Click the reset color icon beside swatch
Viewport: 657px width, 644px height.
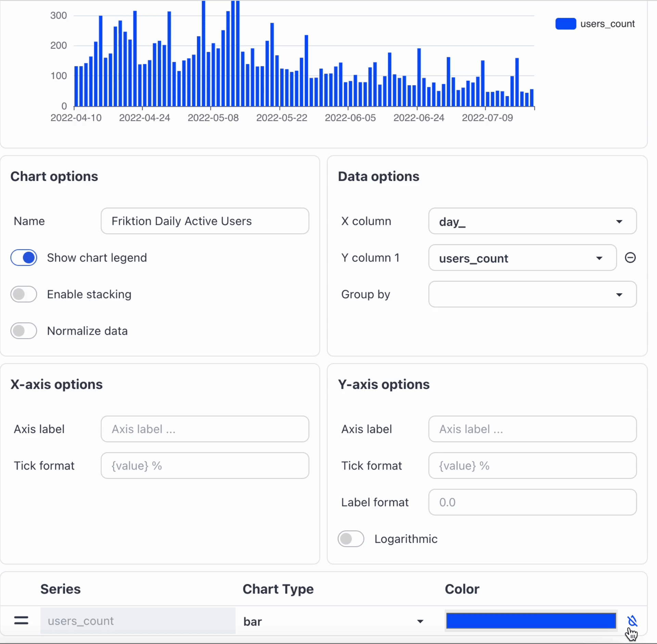pyautogui.click(x=632, y=620)
